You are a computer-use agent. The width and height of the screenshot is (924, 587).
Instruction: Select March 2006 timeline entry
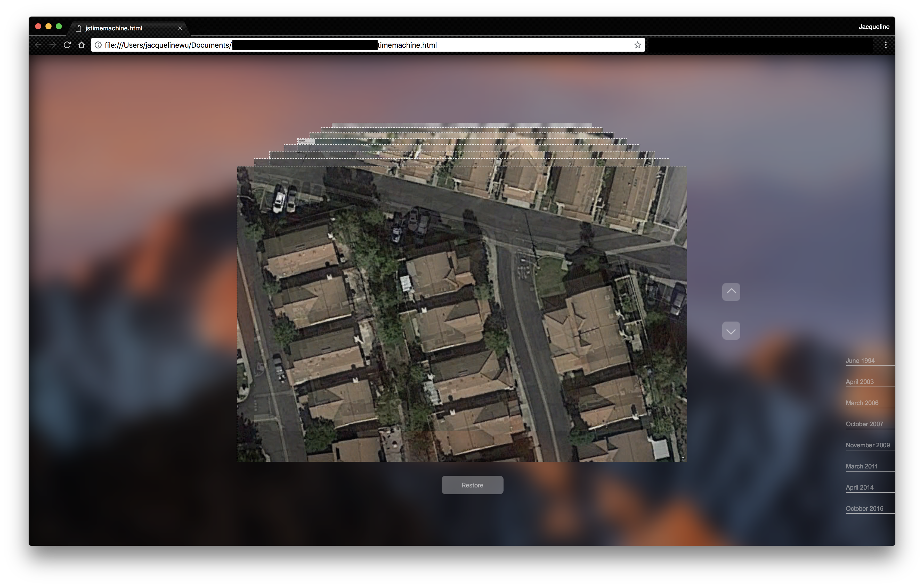[862, 403]
